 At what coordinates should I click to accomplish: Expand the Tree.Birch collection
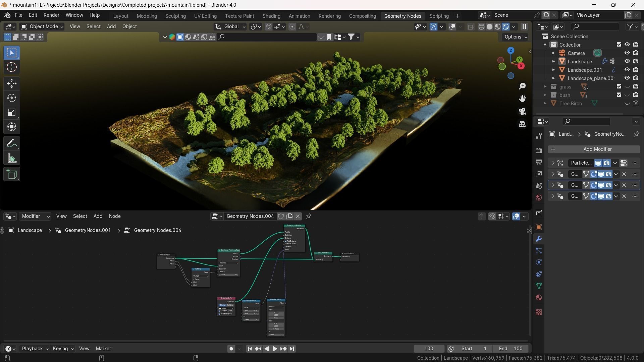click(x=545, y=103)
